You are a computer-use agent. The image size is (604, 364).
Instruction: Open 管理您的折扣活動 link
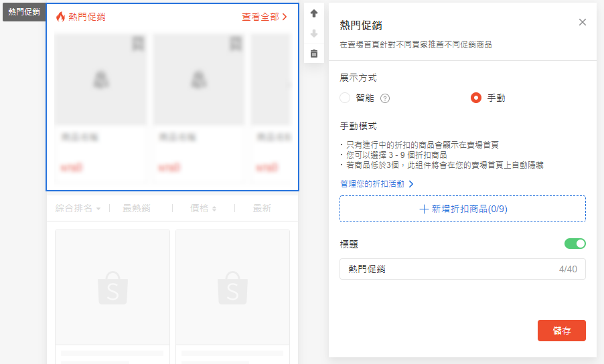(377, 184)
